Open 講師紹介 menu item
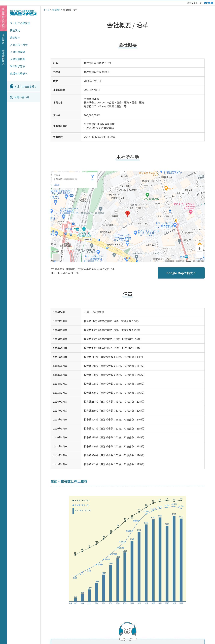The width and height of the screenshot is (215, 644). [x=15, y=38]
